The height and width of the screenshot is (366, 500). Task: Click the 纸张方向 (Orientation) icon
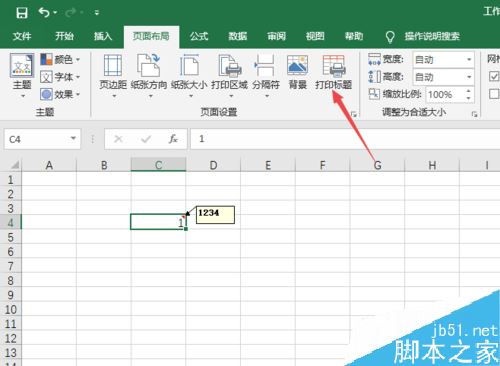pyautogui.click(x=149, y=66)
